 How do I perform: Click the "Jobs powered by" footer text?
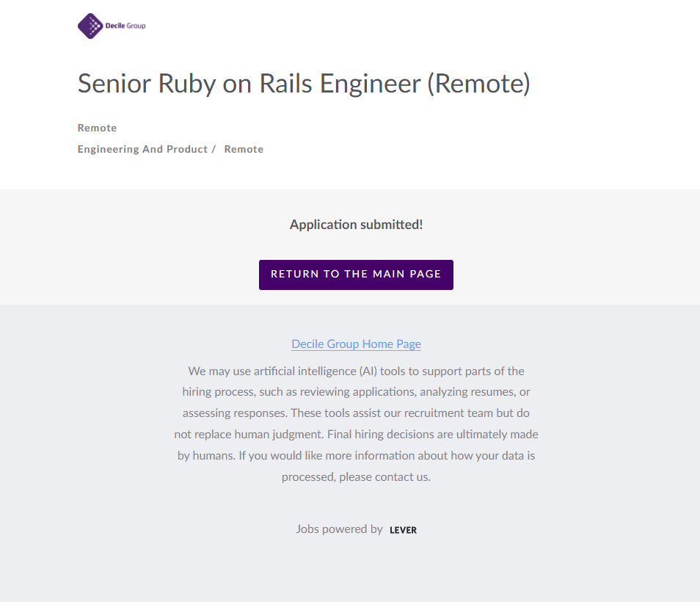click(x=339, y=529)
